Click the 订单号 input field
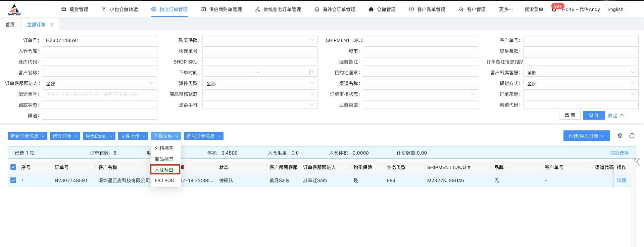Image resolution: width=644 pixels, height=247 pixels. tap(100, 40)
